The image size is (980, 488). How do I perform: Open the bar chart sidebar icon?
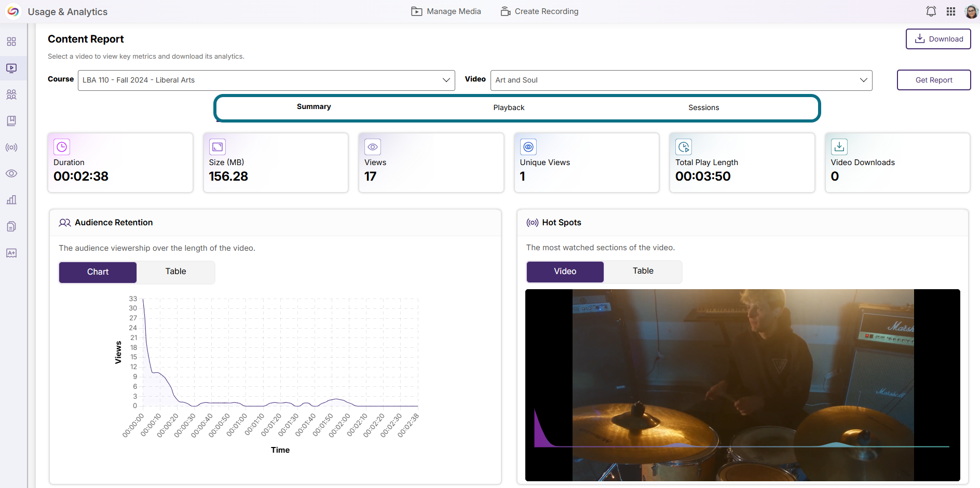pyautogui.click(x=11, y=200)
